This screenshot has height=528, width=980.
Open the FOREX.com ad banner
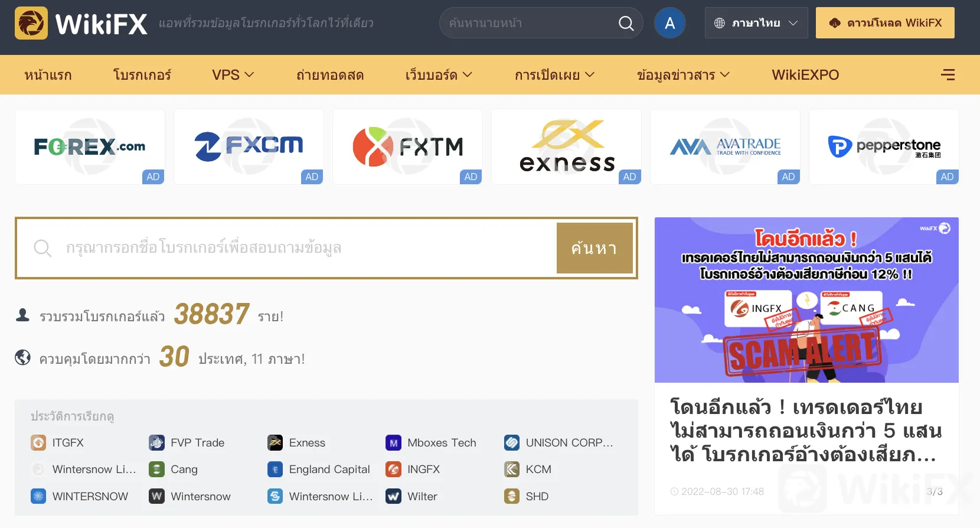pos(90,146)
